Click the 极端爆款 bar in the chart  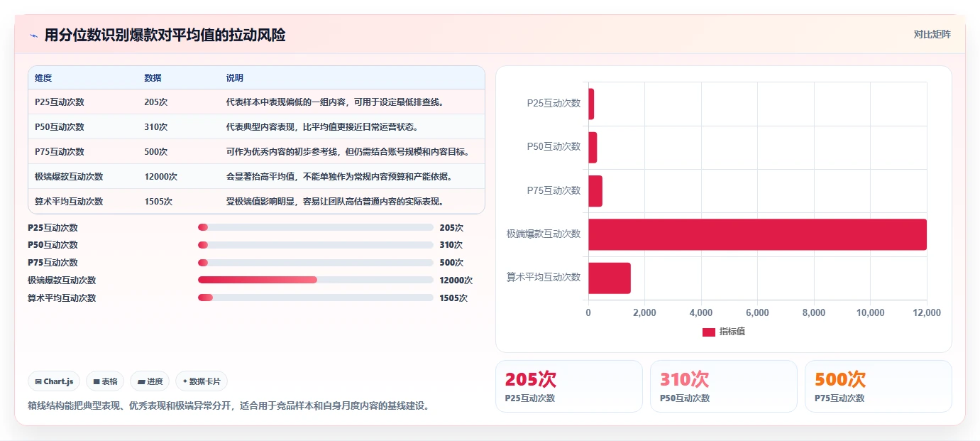tap(757, 234)
